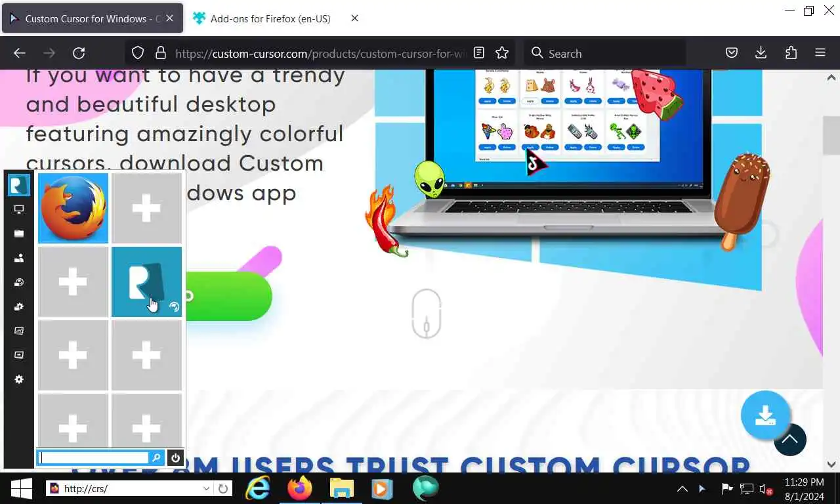Show hidden system tray icons

pos(682,488)
